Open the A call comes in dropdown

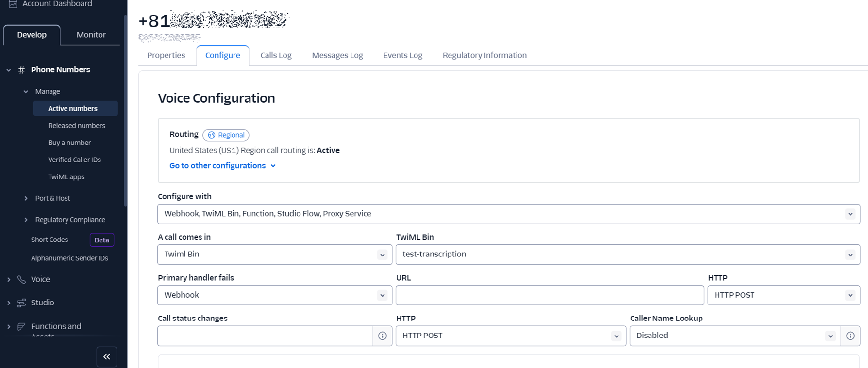point(274,255)
